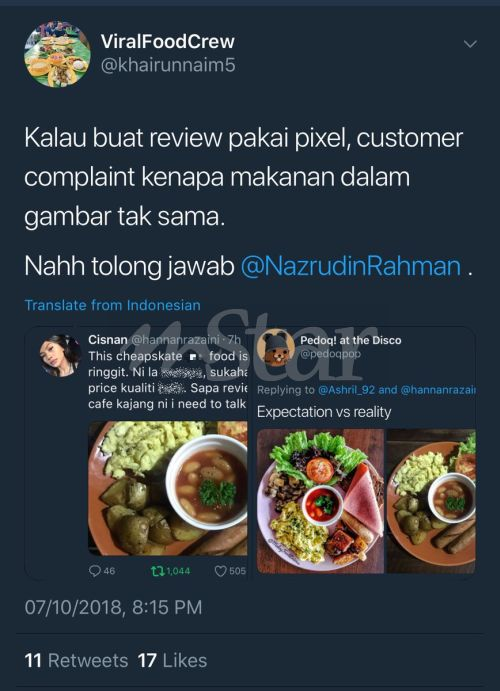This screenshot has width=500, height=691.
Task: Open the @NazrudinRahman mention
Action: click(x=351, y=267)
